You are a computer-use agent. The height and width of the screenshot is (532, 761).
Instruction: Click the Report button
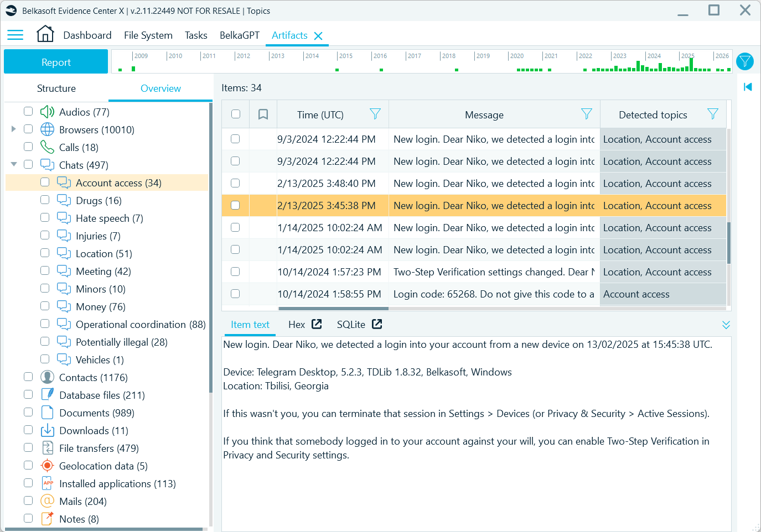pos(56,62)
